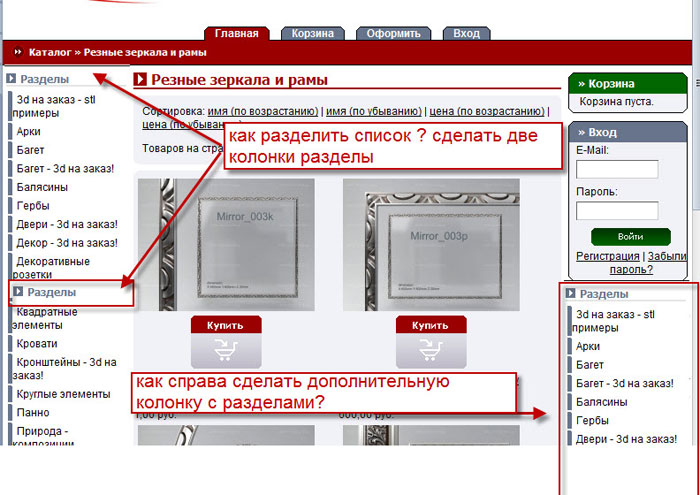The width and height of the screenshot is (700, 495).
Task: Open Гербы in the left sidebar
Action: pyautogui.click(x=33, y=206)
